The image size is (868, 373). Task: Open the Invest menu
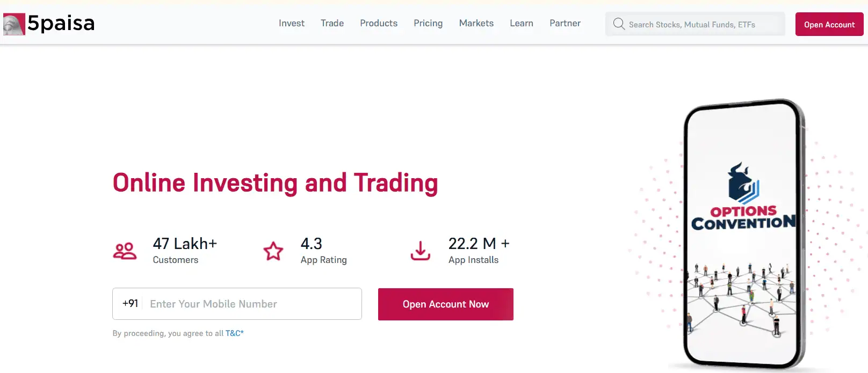point(292,23)
